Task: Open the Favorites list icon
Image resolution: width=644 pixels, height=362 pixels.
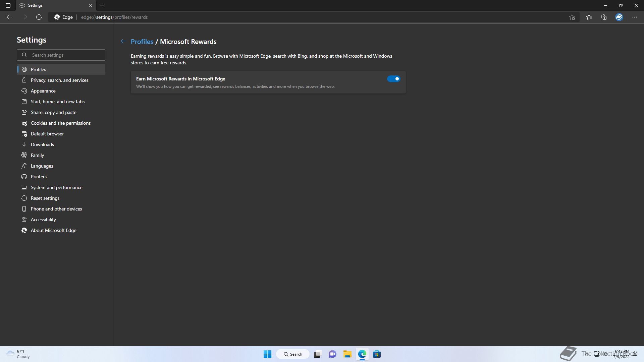Action: 589,17
